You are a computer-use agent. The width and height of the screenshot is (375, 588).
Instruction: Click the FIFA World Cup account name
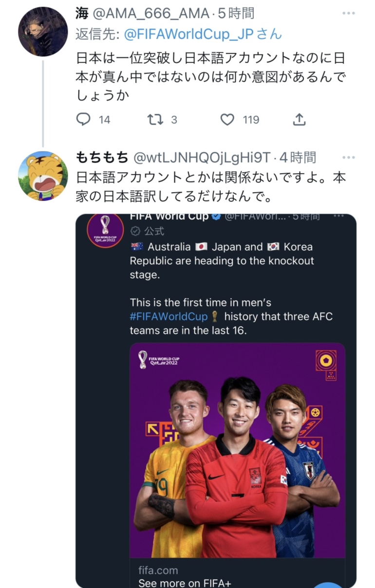tap(169, 217)
